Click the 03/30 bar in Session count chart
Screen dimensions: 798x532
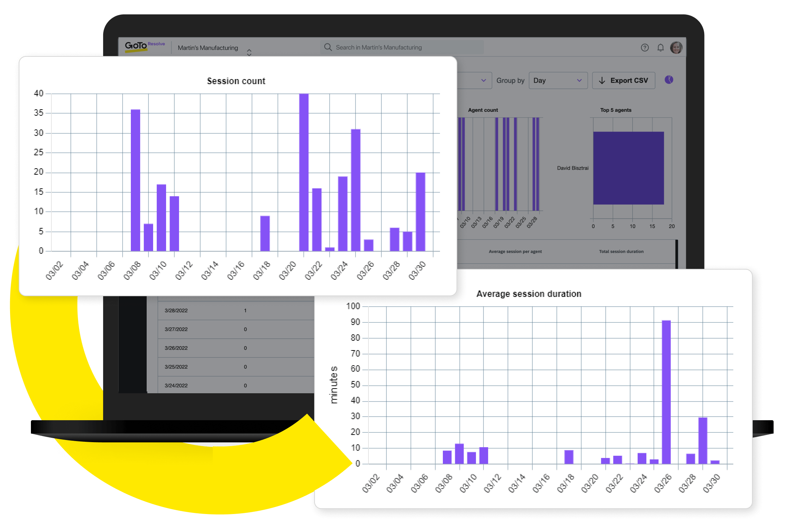420,212
